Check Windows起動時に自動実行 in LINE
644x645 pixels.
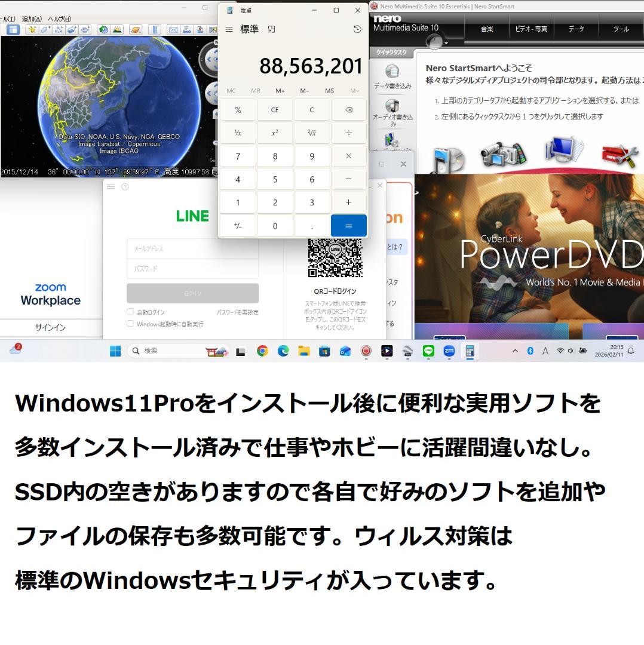130,323
